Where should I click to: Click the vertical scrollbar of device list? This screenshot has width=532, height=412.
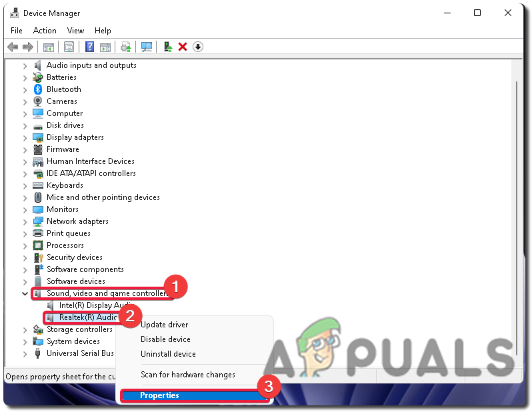(x=517, y=217)
